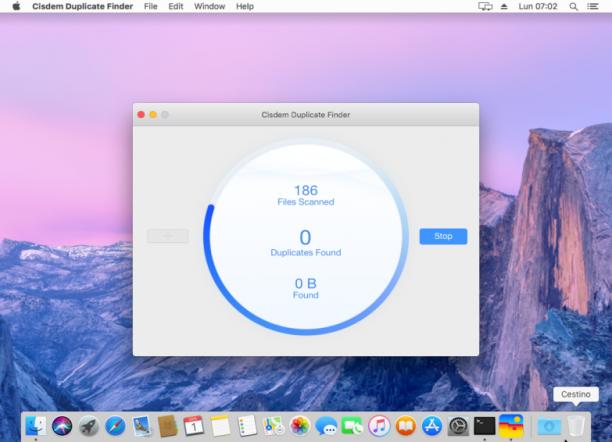The width and height of the screenshot is (612, 442).
Task: Open Maps icon in Dock
Action: (x=273, y=426)
